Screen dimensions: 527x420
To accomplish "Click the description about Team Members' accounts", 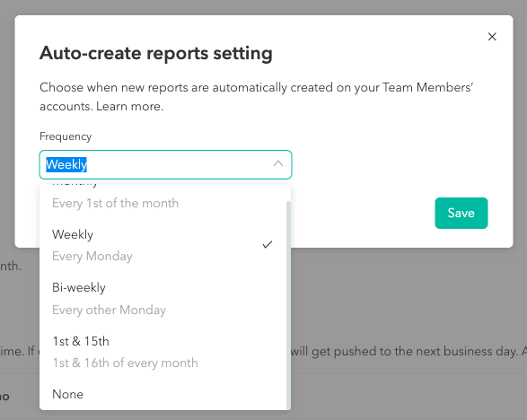I will click(x=257, y=97).
